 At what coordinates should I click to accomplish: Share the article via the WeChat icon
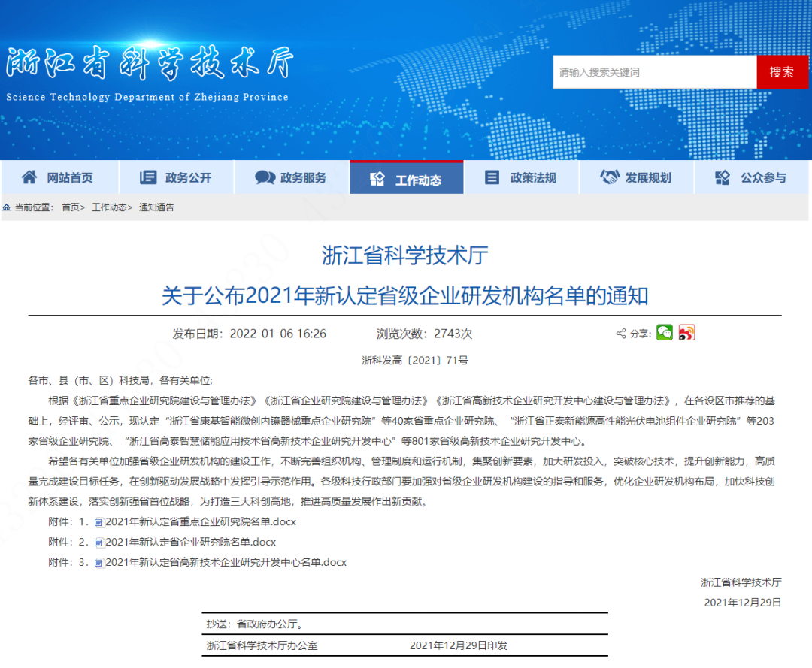click(x=665, y=333)
